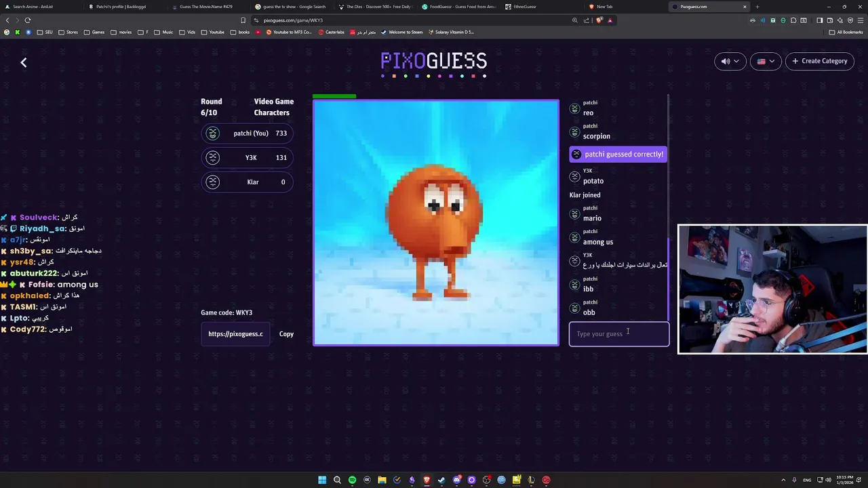
Task: Open the taskbar clock and date
Action: click(845, 480)
